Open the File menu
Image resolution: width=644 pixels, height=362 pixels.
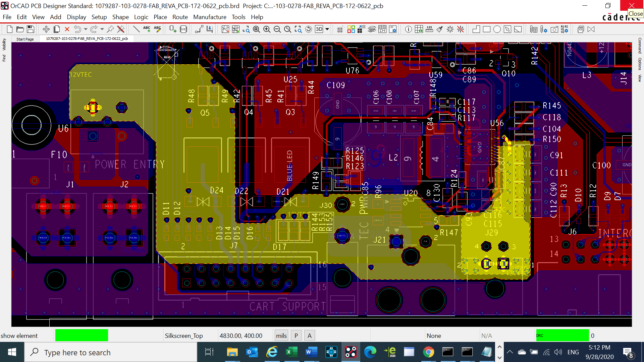pos(7,17)
